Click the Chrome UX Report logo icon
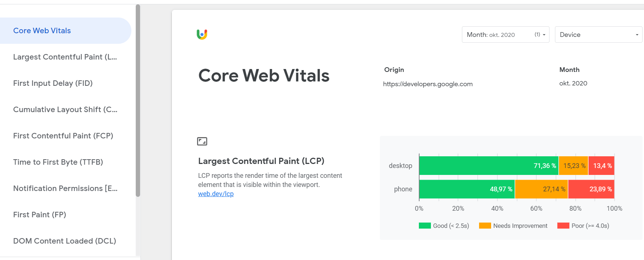 (202, 34)
